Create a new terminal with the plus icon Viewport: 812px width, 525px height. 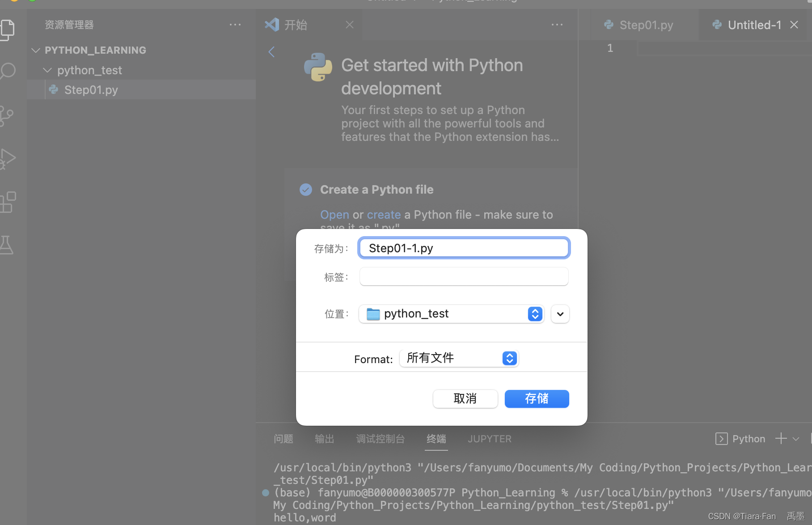(780, 439)
